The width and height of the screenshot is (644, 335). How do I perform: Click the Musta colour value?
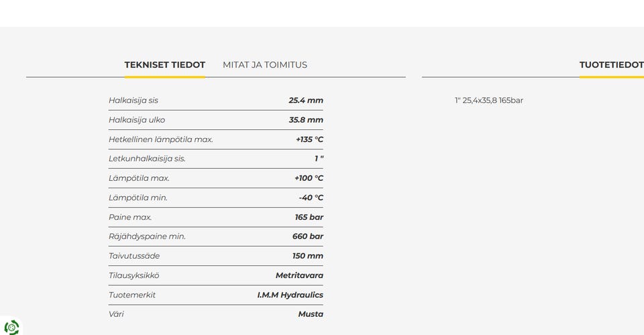pos(311,314)
